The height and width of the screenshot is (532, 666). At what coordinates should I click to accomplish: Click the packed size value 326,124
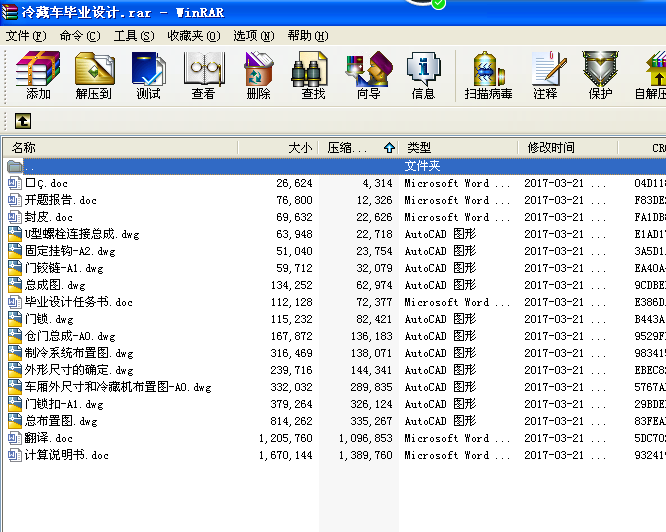371,404
